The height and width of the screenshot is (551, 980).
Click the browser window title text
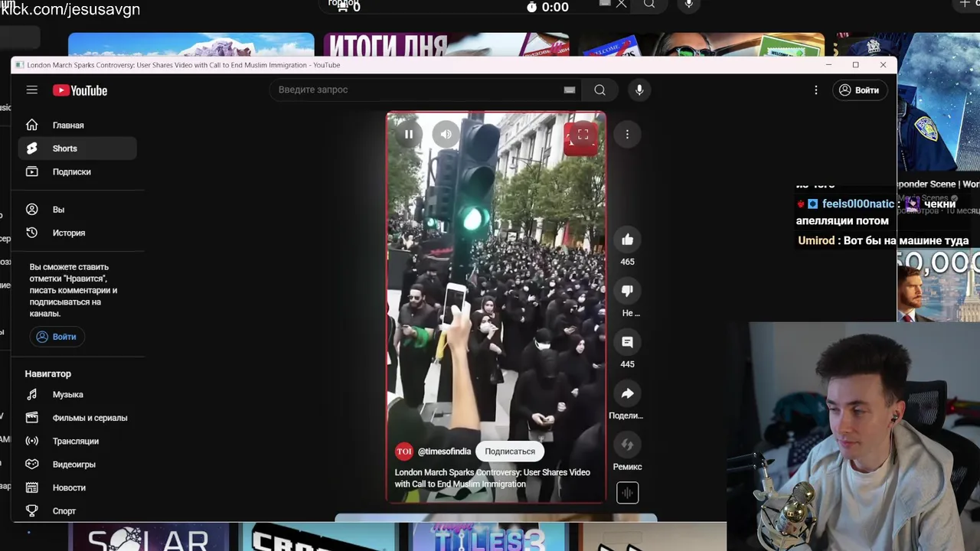184,65
